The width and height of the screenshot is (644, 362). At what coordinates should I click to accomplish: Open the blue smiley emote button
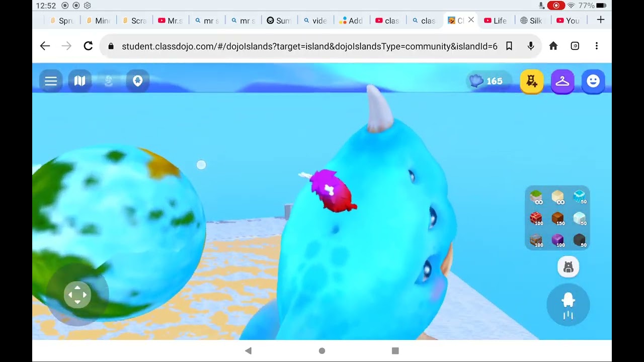[593, 81]
